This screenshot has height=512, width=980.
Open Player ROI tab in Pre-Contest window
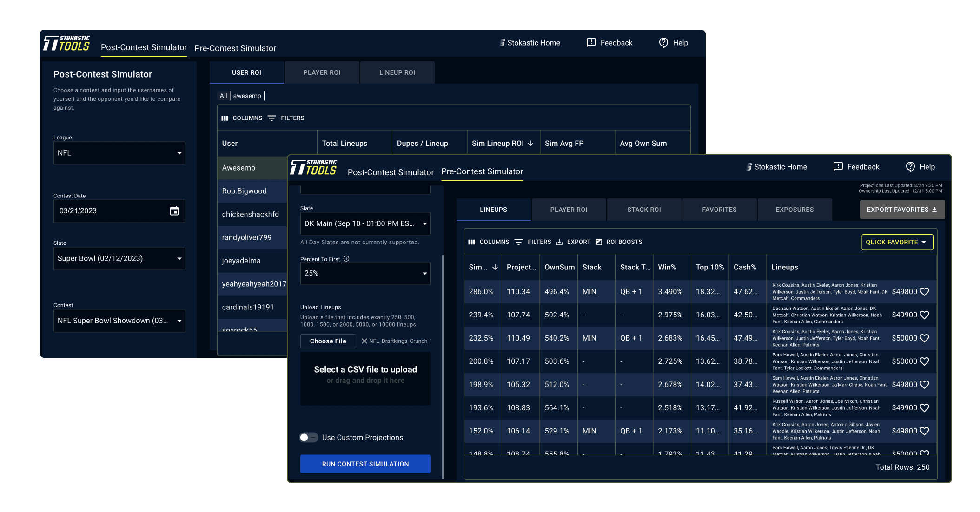569,210
